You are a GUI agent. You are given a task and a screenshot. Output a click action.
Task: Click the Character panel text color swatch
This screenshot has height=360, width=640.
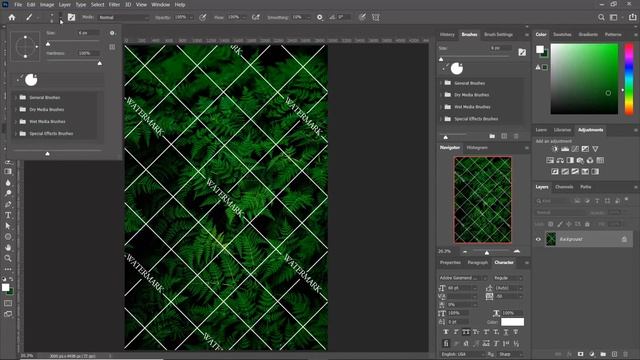pos(512,322)
